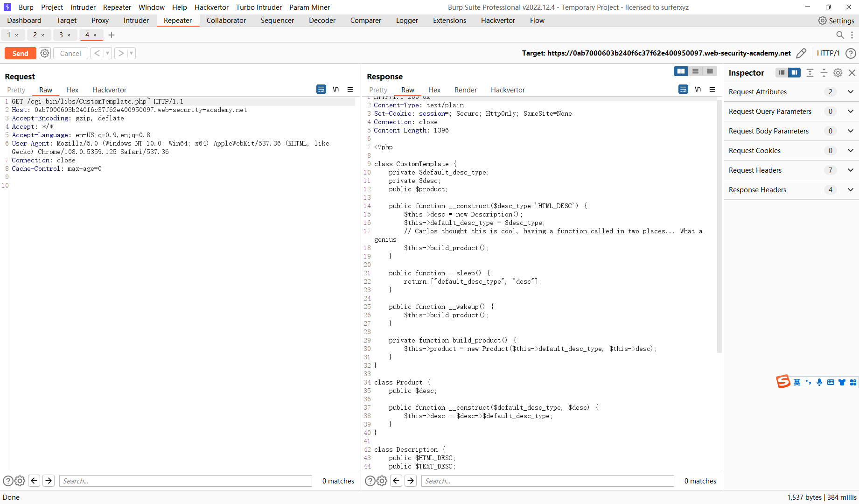Image resolution: width=859 pixels, height=504 pixels.
Task: Toggle request word wrap icon
Action: click(321, 89)
